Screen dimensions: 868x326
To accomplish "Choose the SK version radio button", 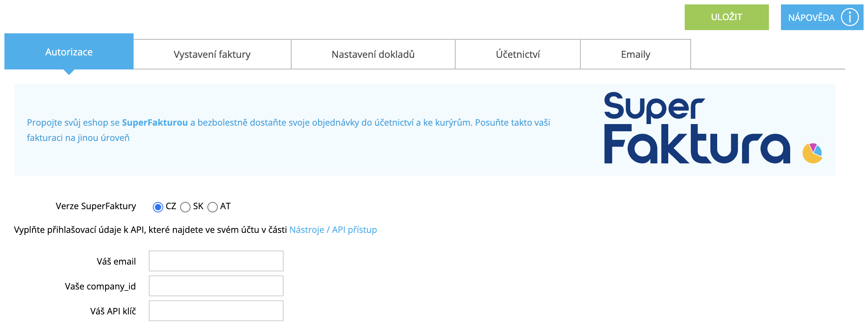I will [x=185, y=207].
